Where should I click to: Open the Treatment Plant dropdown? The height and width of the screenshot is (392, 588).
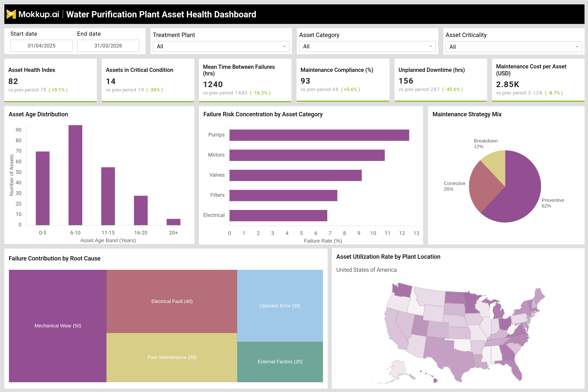221,47
